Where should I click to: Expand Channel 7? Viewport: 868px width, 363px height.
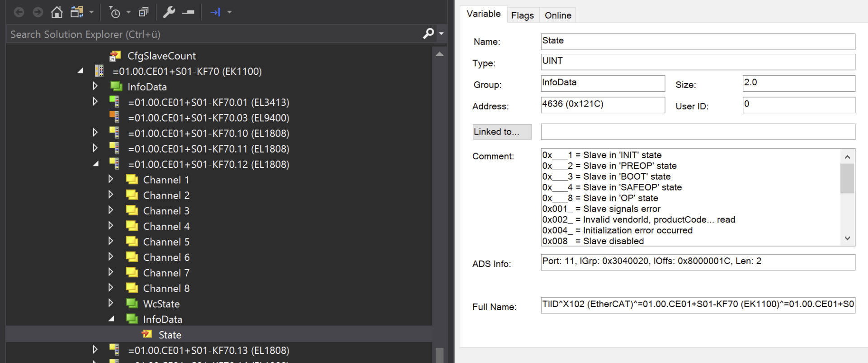pyautogui.click(x=111, y=272)
